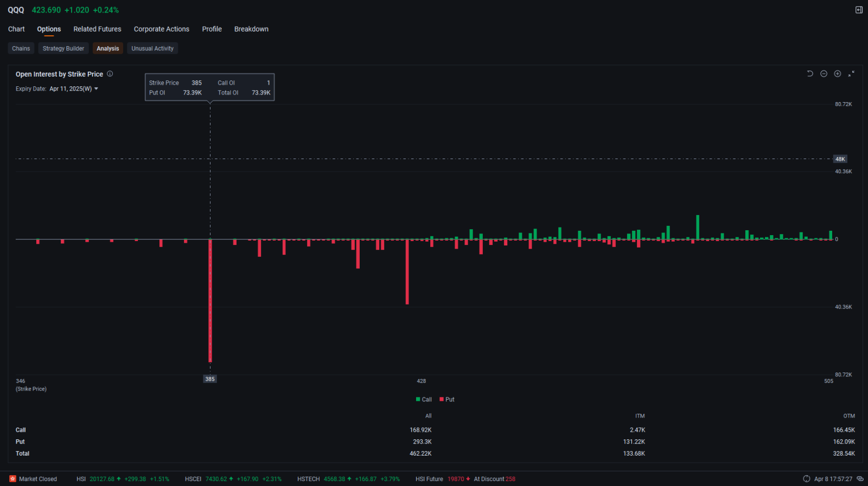Viewport: 868px width, 486px height.
Task: Click the 505 strike label on the x-axis
Action: point(828,381)
